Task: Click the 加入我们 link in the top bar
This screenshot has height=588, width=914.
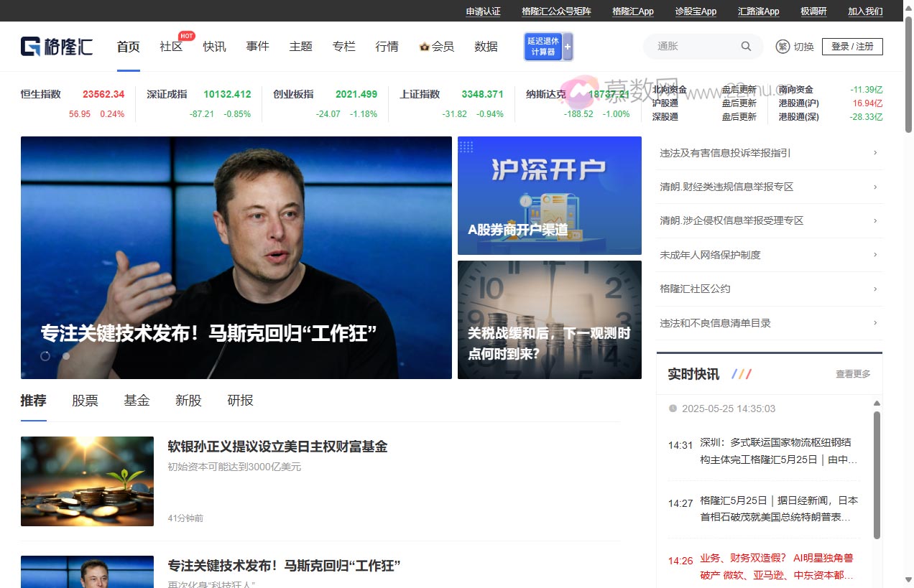Action: 864,11
